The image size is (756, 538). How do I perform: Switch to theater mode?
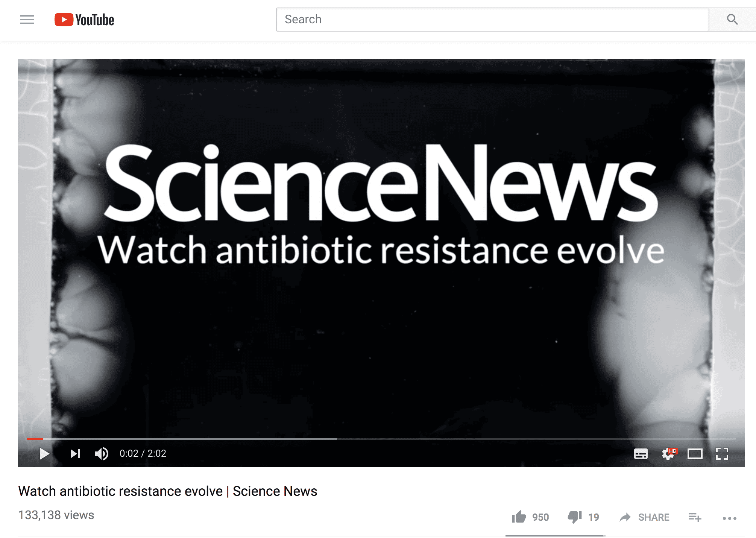point(695,454)
